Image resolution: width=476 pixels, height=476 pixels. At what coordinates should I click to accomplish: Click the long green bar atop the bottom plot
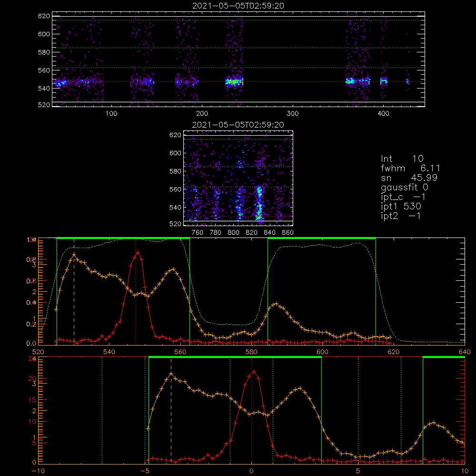[x=235, y=357]
